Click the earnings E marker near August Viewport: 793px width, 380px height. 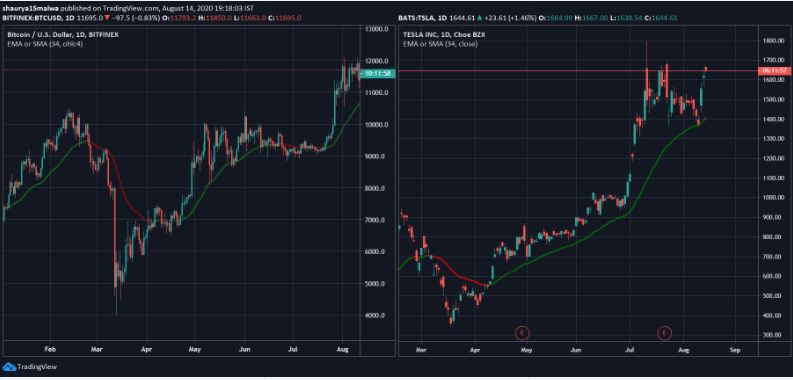point(664,333)
